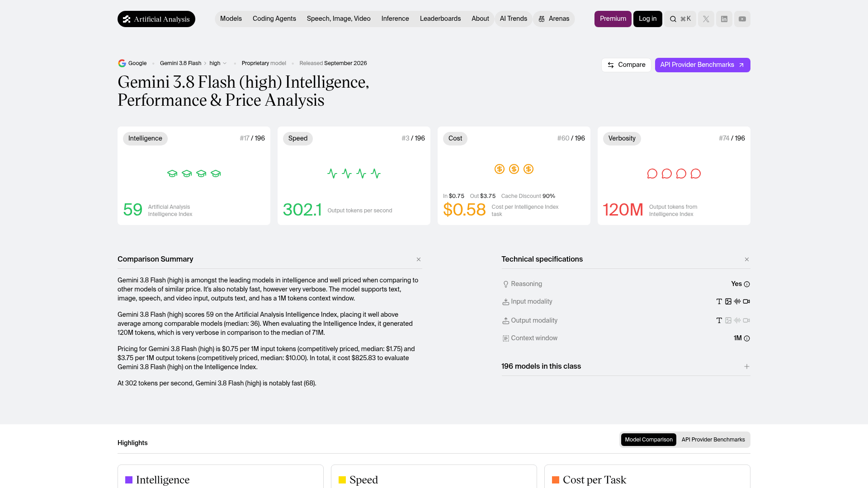Click the info icon next to Reasoning Yes
This screenshot has width=868, height=488.
tap(747, 284)
